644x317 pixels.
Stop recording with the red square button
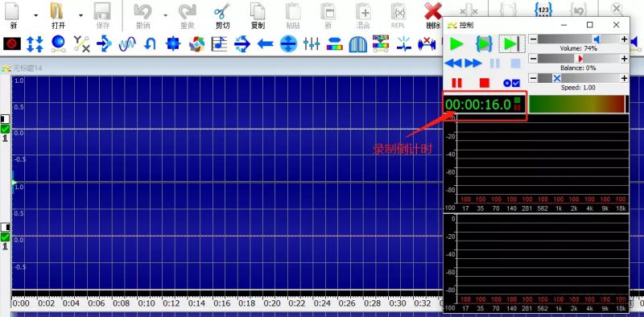485,83
